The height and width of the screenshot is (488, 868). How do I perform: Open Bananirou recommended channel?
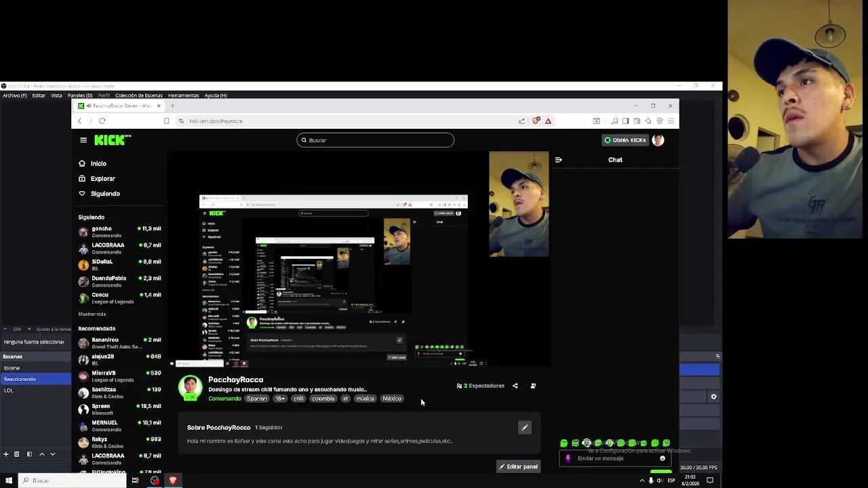coord(119,343)
